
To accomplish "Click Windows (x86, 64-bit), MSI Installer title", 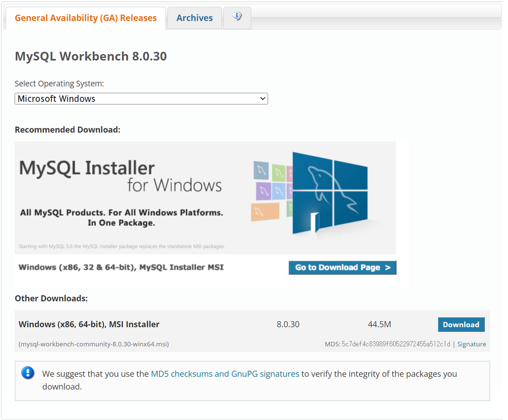I will tap(89, 325).
